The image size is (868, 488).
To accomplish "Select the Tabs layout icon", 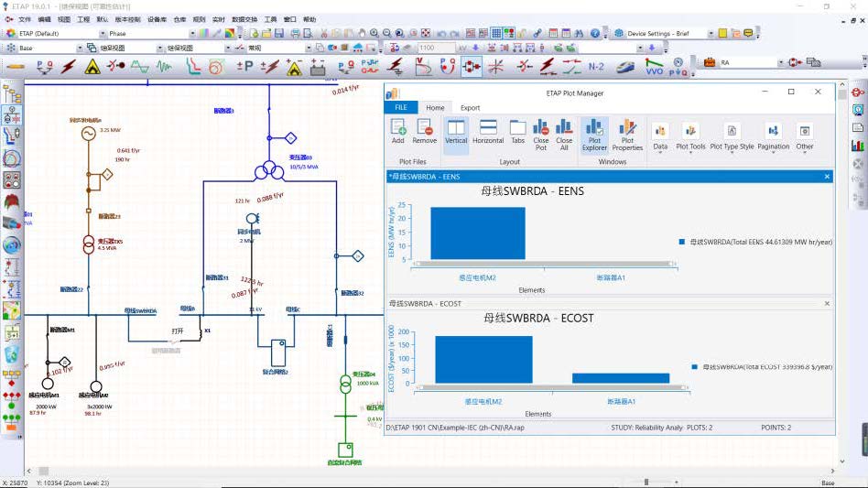I will click(517, 131).
